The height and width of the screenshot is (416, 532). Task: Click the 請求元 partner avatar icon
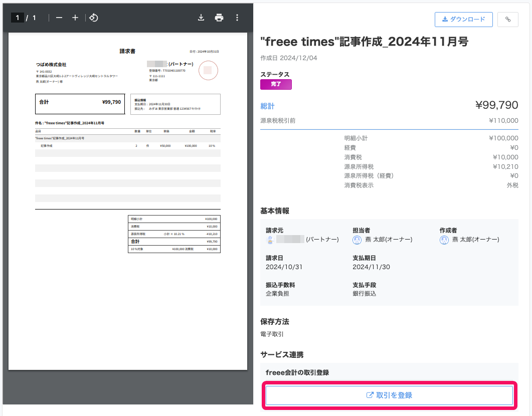tap(270, 240)
